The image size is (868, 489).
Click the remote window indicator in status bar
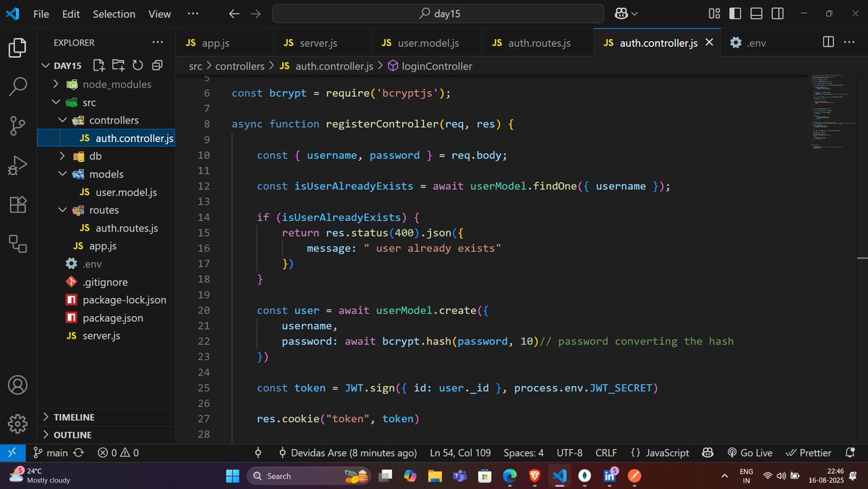click(x=12, y=453)
